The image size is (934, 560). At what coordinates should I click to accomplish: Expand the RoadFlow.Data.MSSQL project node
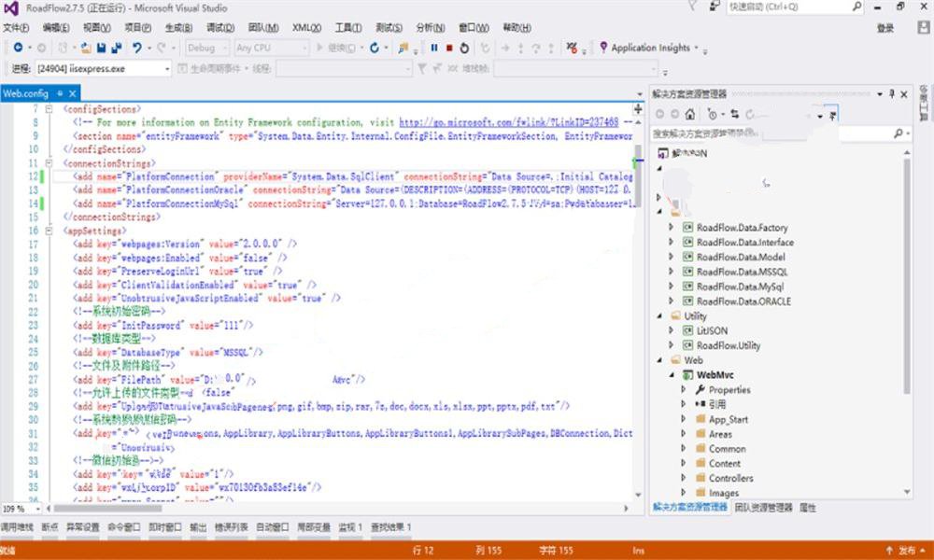[672, 272]
